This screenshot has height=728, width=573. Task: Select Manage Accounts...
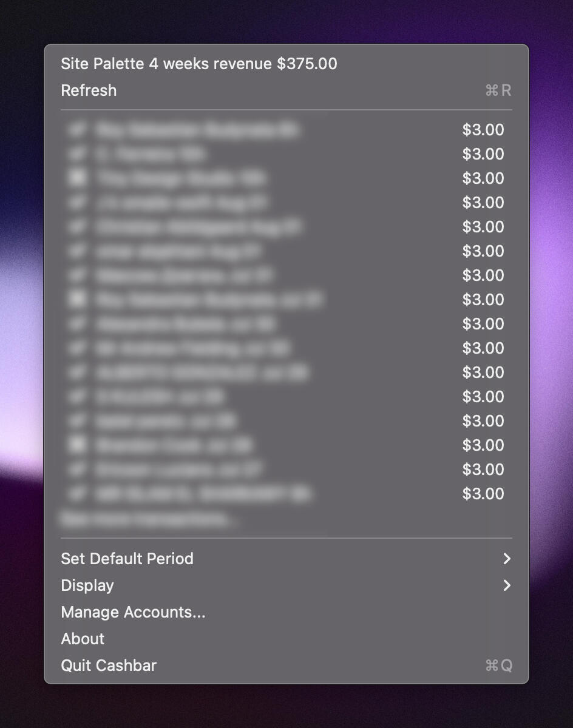(133, 612)
